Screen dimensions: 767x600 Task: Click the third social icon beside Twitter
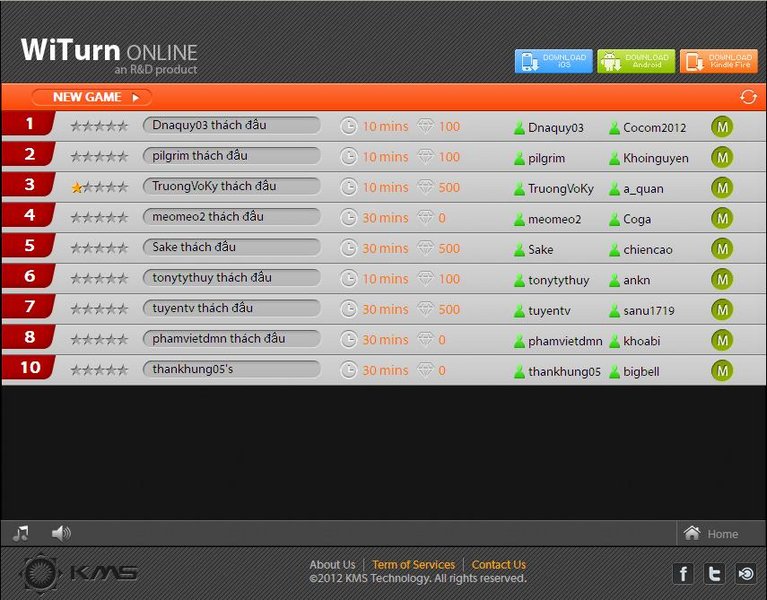pyautogui.click(x=745, y=573)
